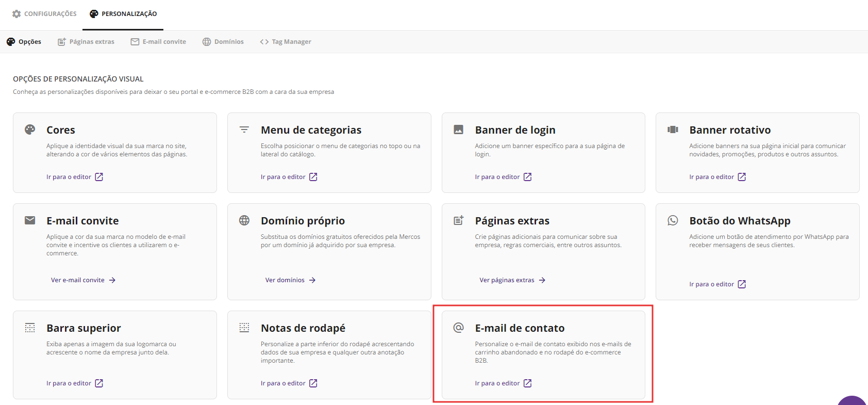Click arrow icon next to Ver domínios
Screen dimensions: 868x405
pos(312,280)
